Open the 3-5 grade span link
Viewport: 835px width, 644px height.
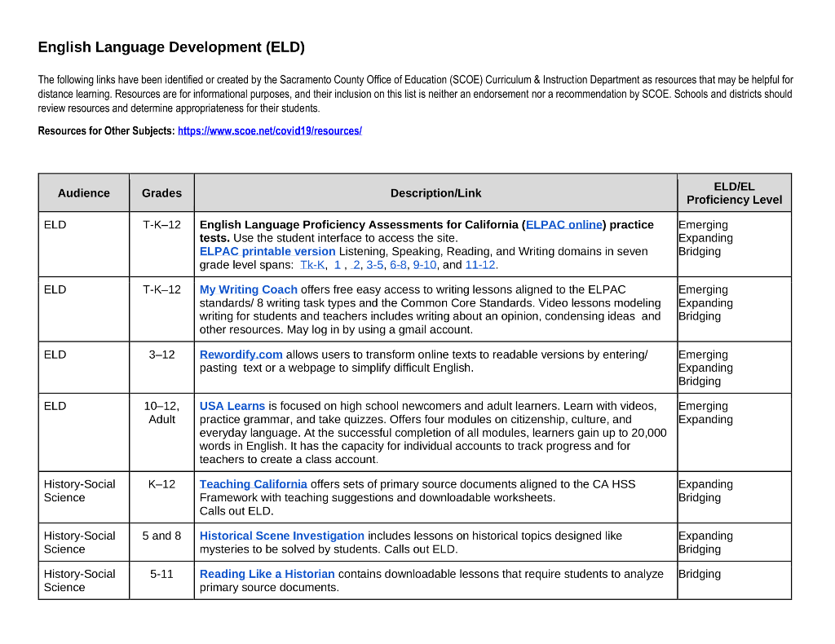374,264
